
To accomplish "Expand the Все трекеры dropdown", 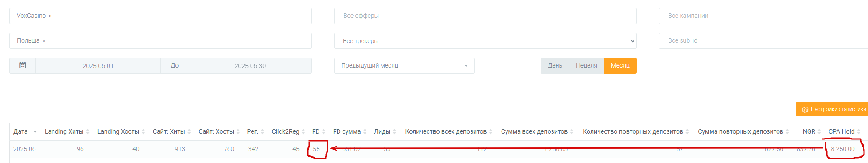I will (485, 41).
